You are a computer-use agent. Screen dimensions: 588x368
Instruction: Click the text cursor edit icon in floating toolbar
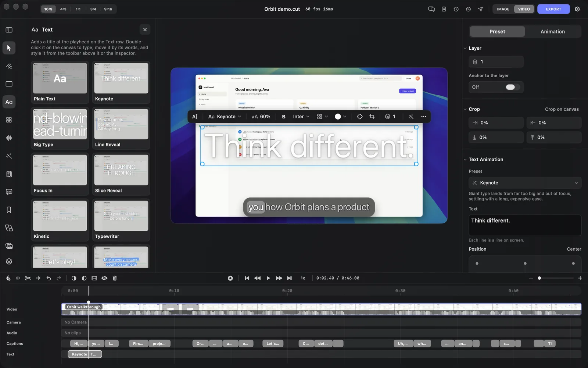pos(195,117)
